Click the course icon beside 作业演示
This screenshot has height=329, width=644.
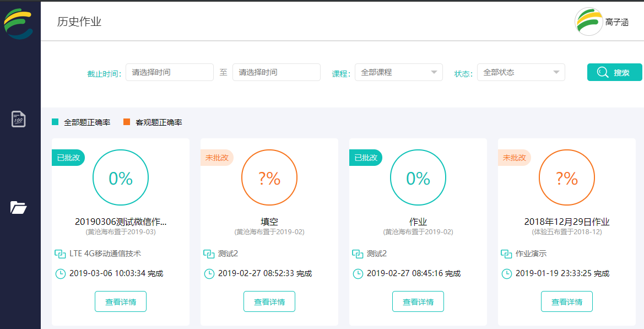506,254
